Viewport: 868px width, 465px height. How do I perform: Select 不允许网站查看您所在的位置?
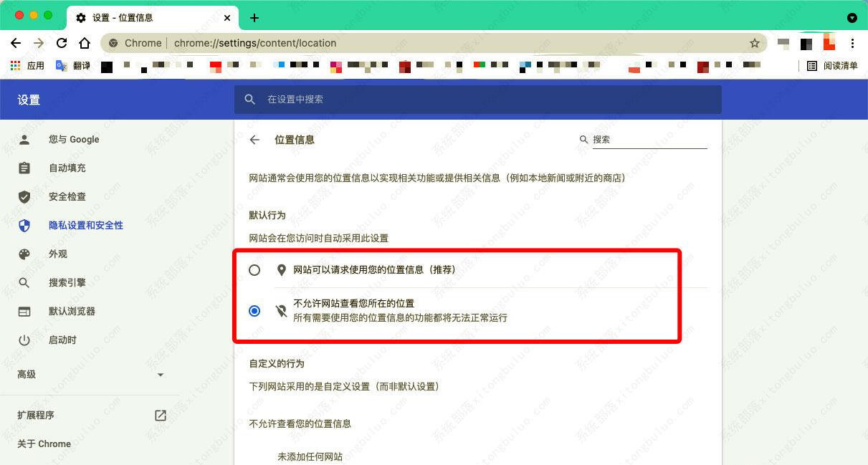(254, 310)
